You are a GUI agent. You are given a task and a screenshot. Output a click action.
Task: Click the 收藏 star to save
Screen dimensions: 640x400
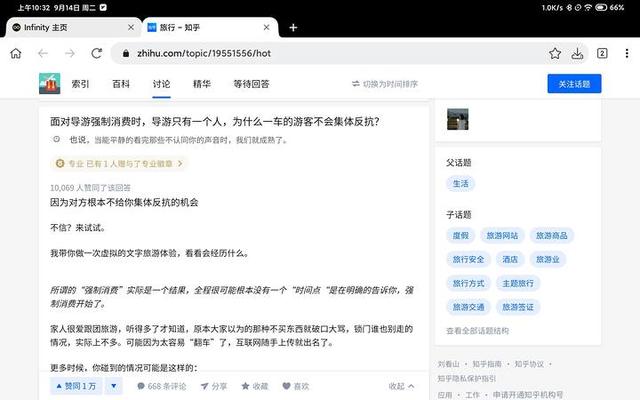[x=255, y=386]
